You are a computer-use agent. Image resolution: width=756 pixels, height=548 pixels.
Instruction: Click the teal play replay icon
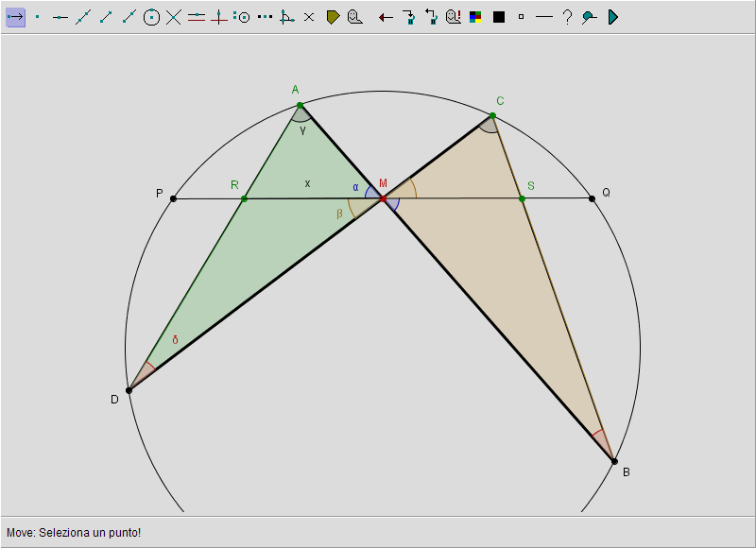coord(612,17)
